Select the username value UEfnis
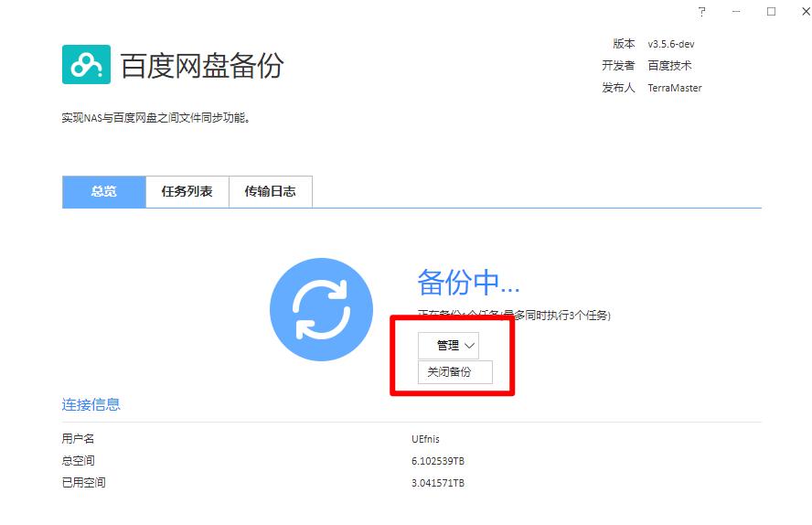Screen dimensions: 812x525 (x=426, y=439)
